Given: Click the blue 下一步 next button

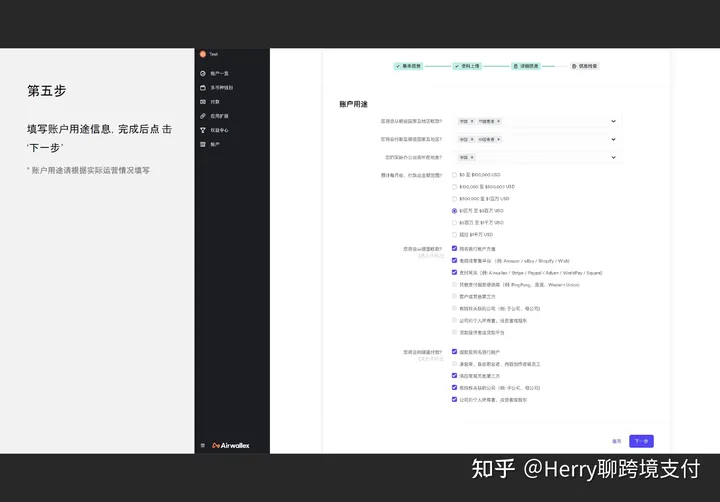Looking at the screenshot, I should 641,441.
